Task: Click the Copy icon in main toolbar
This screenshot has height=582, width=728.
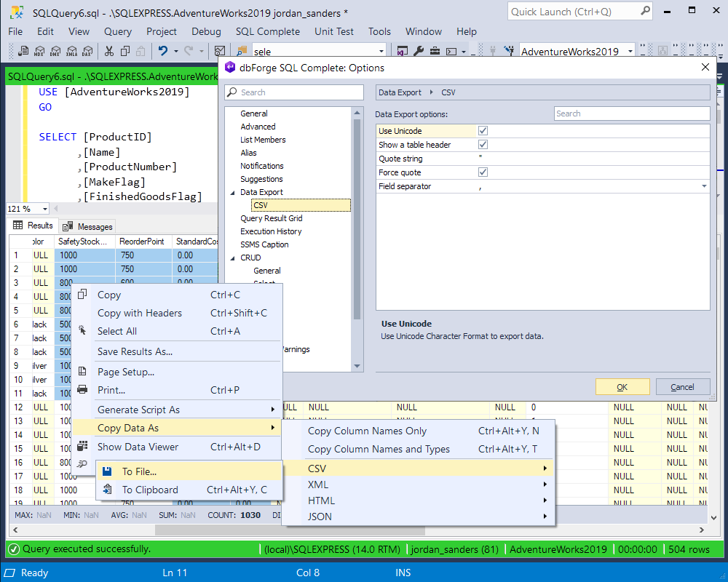Action: (125, 51)
